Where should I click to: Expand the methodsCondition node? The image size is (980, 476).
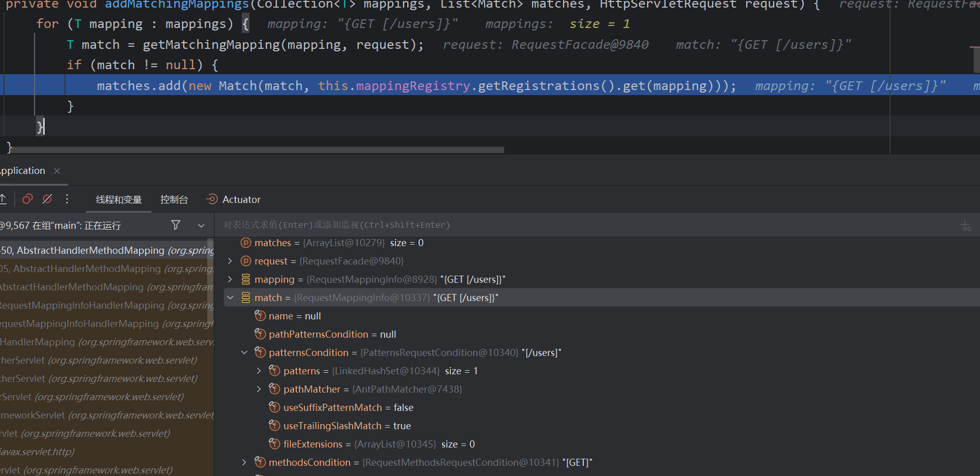[244, 462]
